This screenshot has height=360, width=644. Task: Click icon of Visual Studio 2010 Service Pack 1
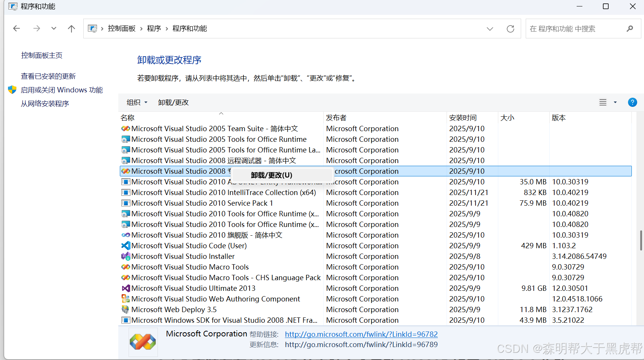point(126,203)
